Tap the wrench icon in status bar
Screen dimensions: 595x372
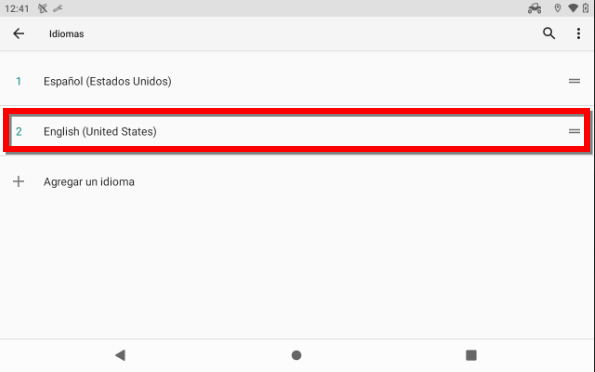coord(58,8)
